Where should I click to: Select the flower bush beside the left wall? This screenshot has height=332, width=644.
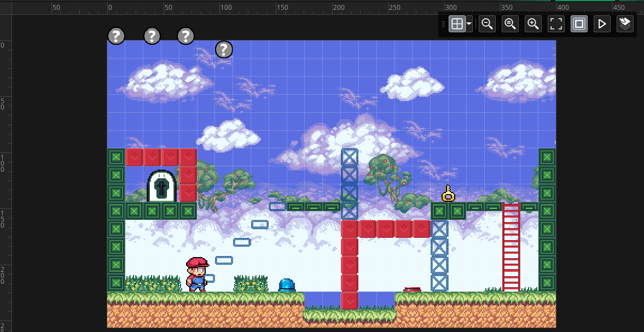[x=153, y=283]
